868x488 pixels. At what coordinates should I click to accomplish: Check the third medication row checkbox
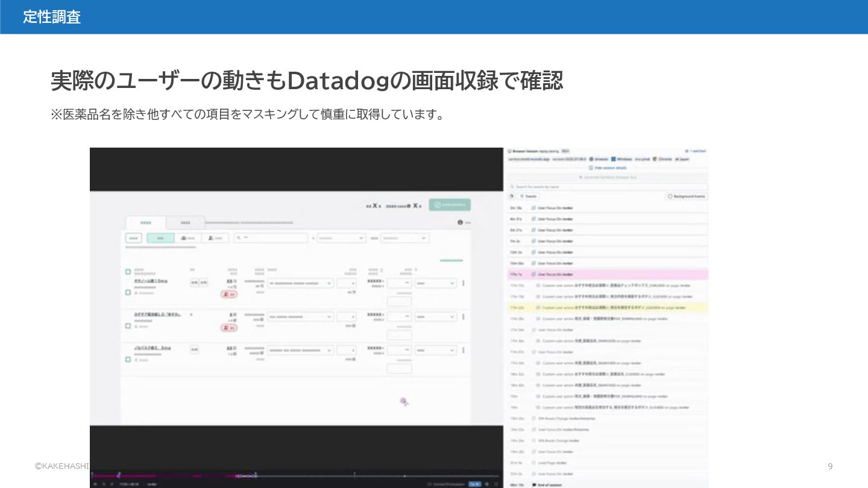128,359
